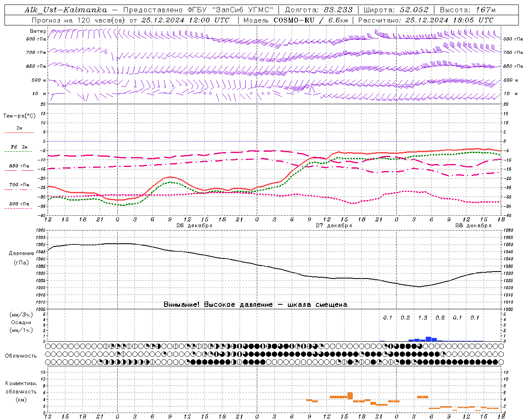Click the Облачность cloudiness row label
Viewport: 525px width, 420px height.
click(21, 356)
